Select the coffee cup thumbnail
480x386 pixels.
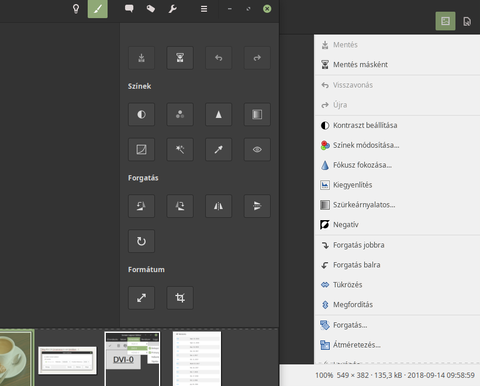pyautogui.click(x=16, y=358)
